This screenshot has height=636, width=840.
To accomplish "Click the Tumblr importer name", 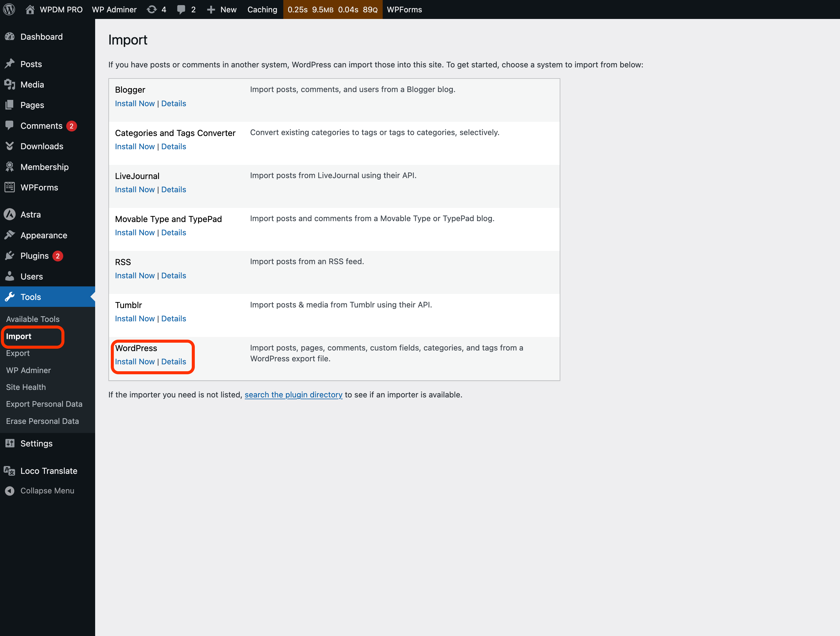I will [128, 305].
